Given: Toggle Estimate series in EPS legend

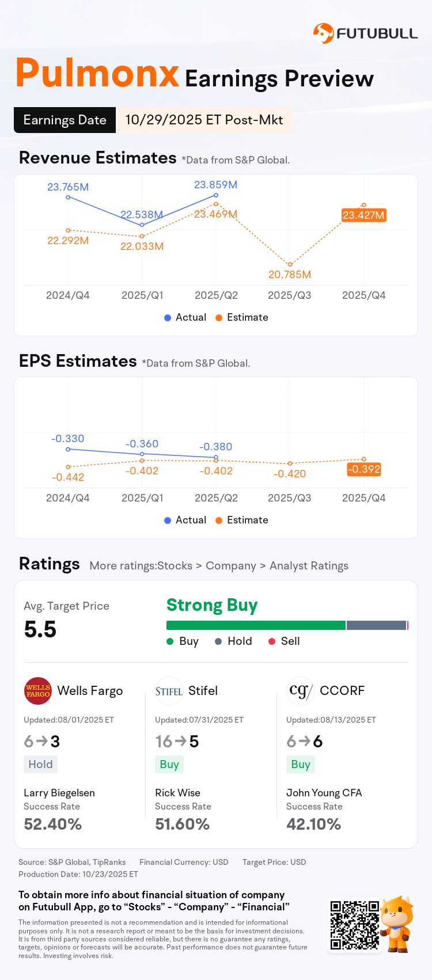Looking at the screenshot, I should point(242,520).
